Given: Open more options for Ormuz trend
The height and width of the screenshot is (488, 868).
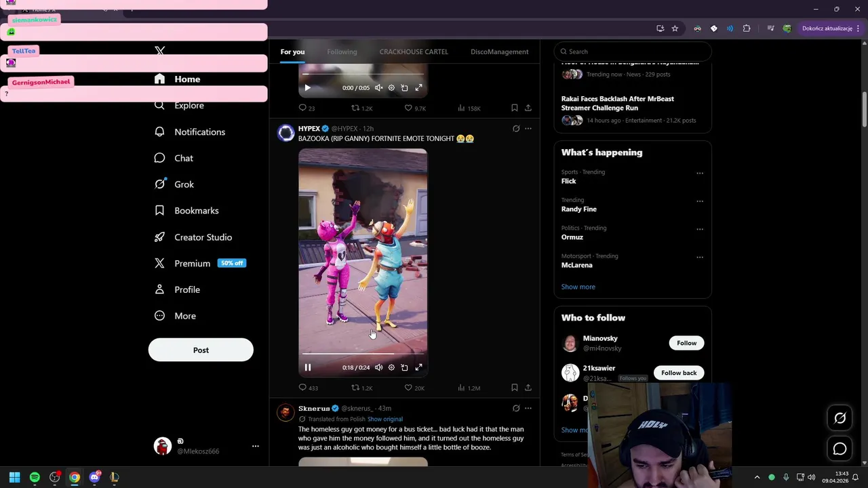Looking at the screenshot, I should click(x=700, y=229).
